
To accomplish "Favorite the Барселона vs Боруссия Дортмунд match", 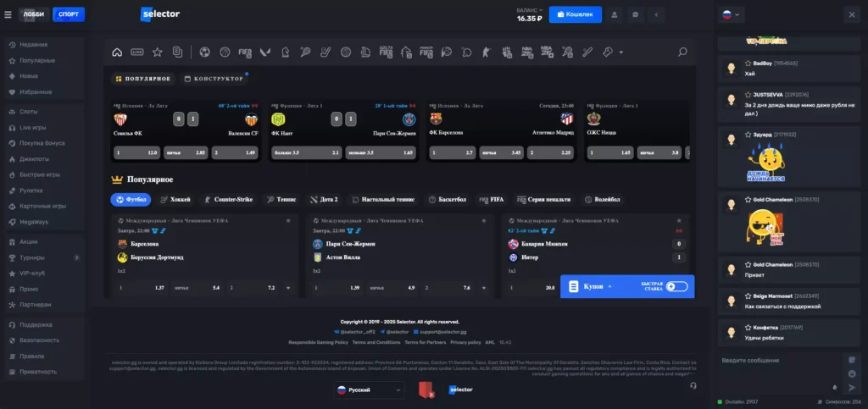I will [288, 220].
